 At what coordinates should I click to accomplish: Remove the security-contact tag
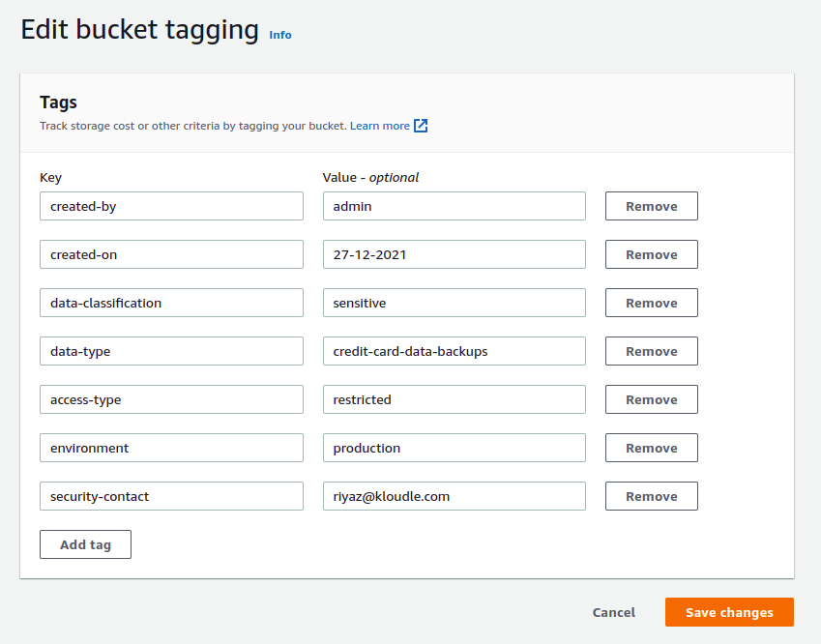tap(651, 496)
